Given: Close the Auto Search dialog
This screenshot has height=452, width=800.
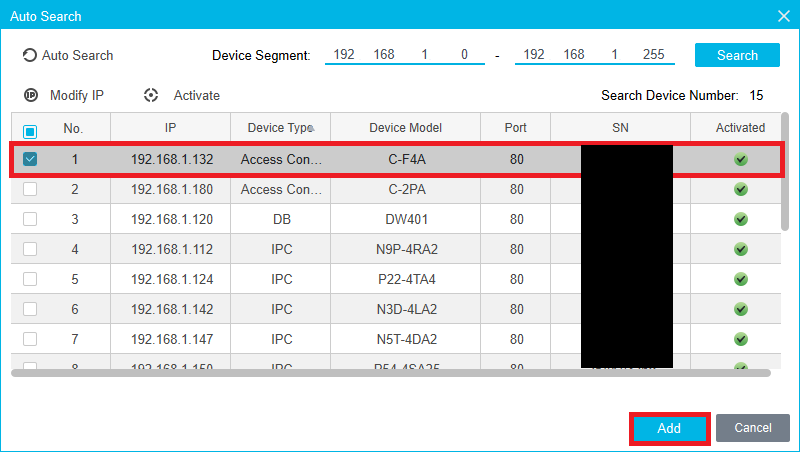Looking at the screenshot, I should click(x=784, y=16).
